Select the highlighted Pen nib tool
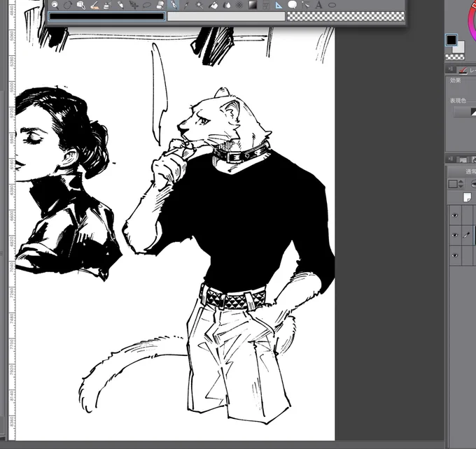Image resolution: width=476 pixels, height=449 pixels. point(174,5)
